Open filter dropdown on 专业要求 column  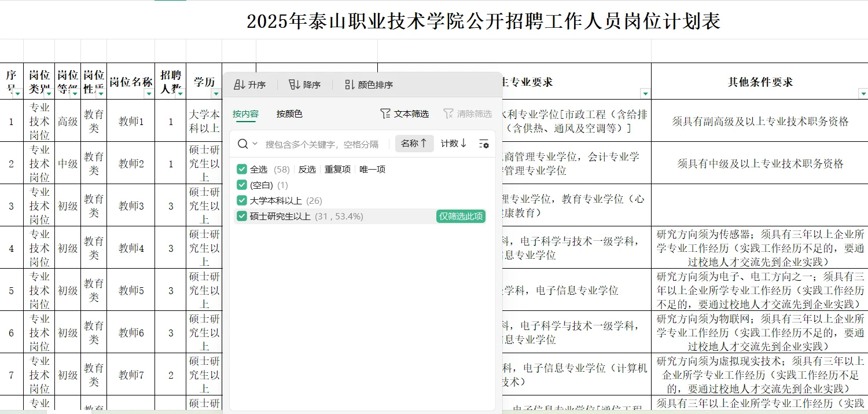tap(645, 94)
